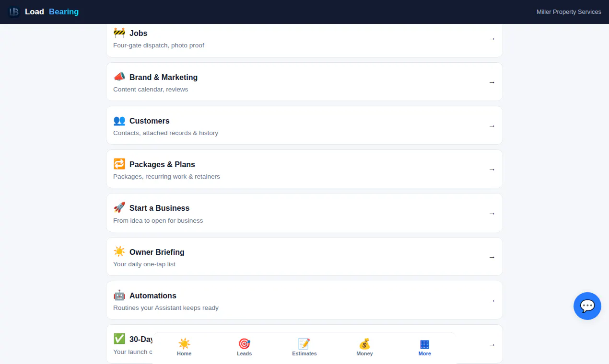Click 'Packages, recurring work & retainers' text

(x=166, y=177)
